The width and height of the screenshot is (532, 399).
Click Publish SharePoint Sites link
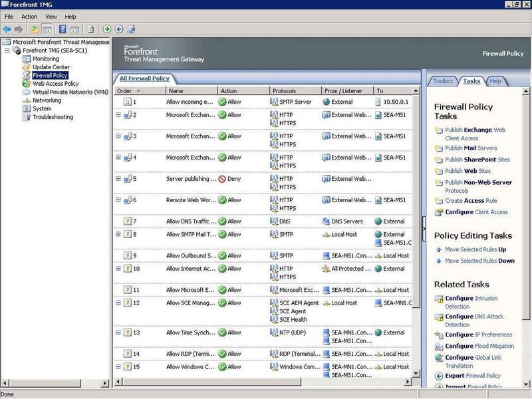477,160
